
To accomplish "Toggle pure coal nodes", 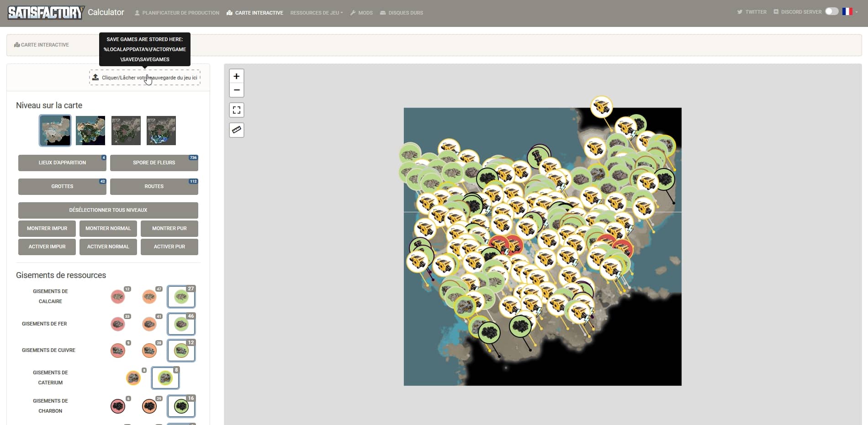I will point(181,406).
